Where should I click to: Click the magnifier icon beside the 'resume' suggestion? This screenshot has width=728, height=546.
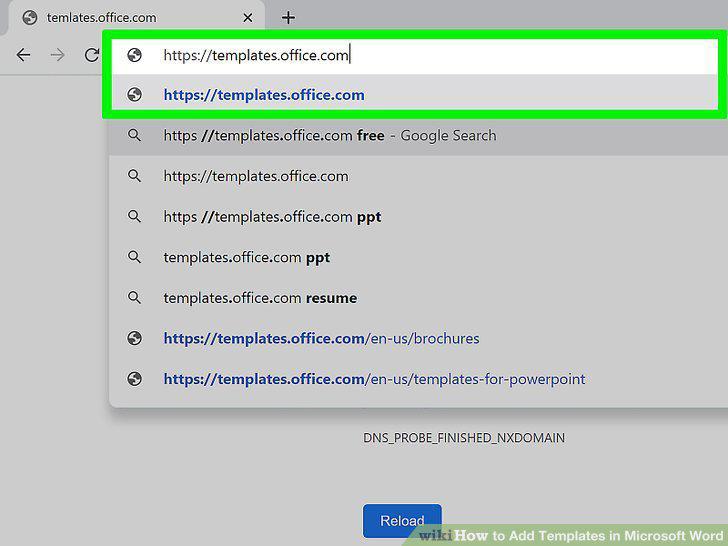(134, 297)
